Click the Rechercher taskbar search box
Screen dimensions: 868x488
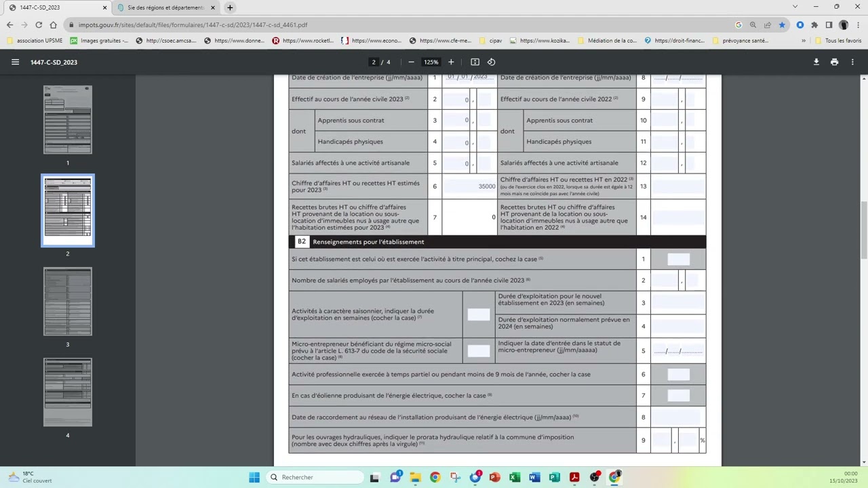coord(315,477)
